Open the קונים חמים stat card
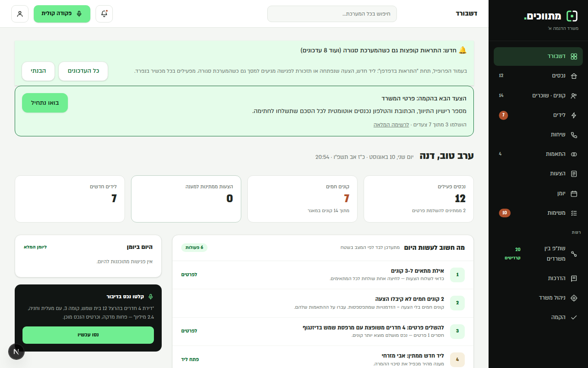 click(x=302, y=199)
